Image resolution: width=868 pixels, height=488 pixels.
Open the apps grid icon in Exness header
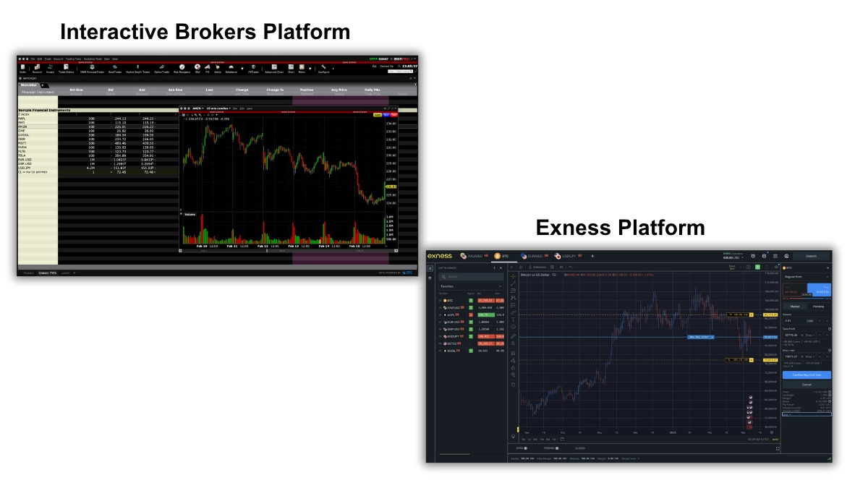[775, 256]
